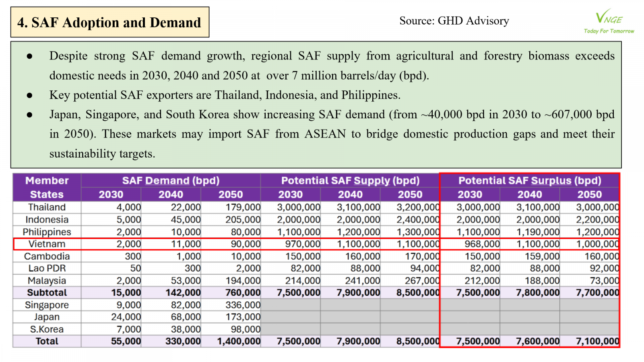This screenshot has width=644, height=362.
Task: Click the 'Source: GHD Advisory' text
Action: coord(454,21)
